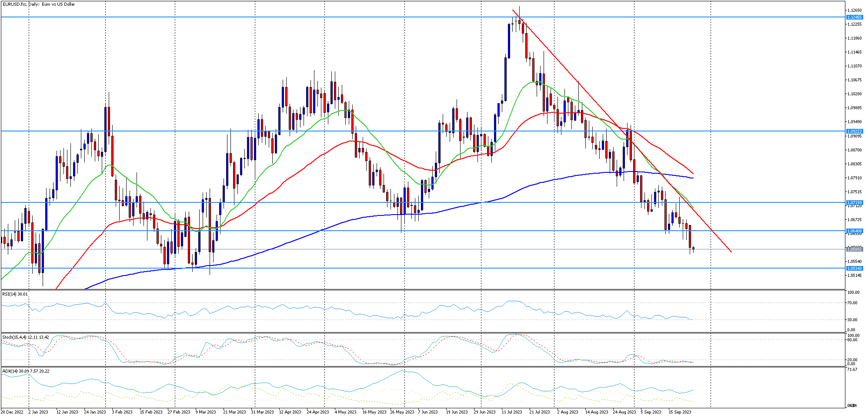Click the "21 Jul 2023" date label
868x417 pixels.
click(540, 412)
